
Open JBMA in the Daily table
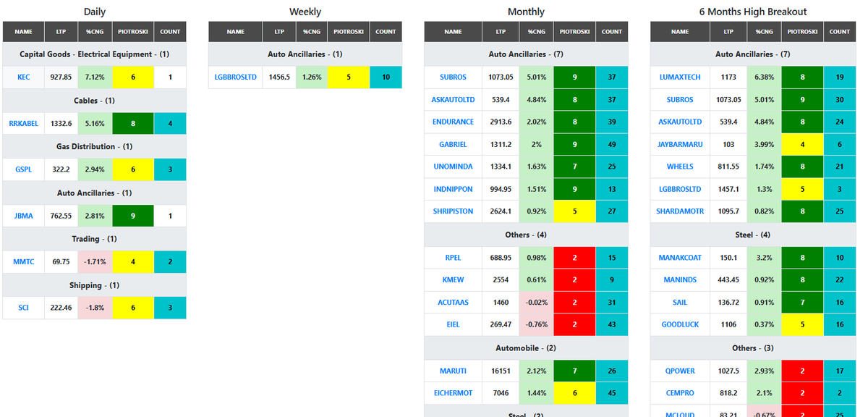pos(24,216)
